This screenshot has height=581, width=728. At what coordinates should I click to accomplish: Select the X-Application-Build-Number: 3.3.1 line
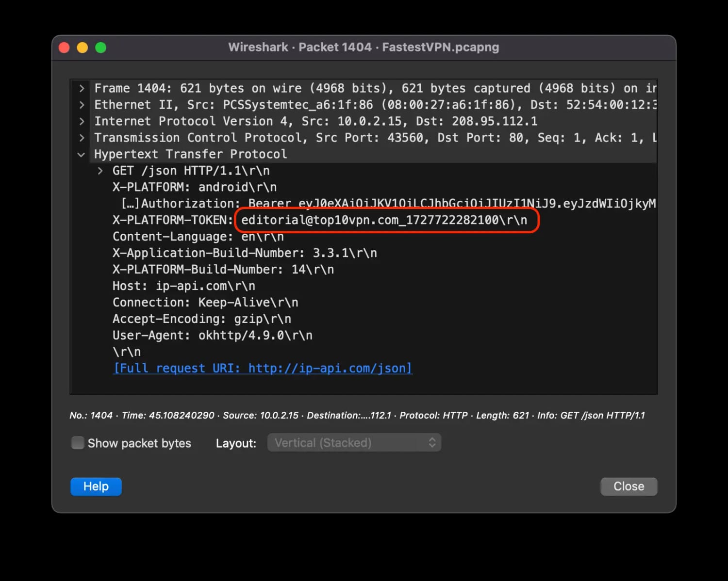point(245,253)
